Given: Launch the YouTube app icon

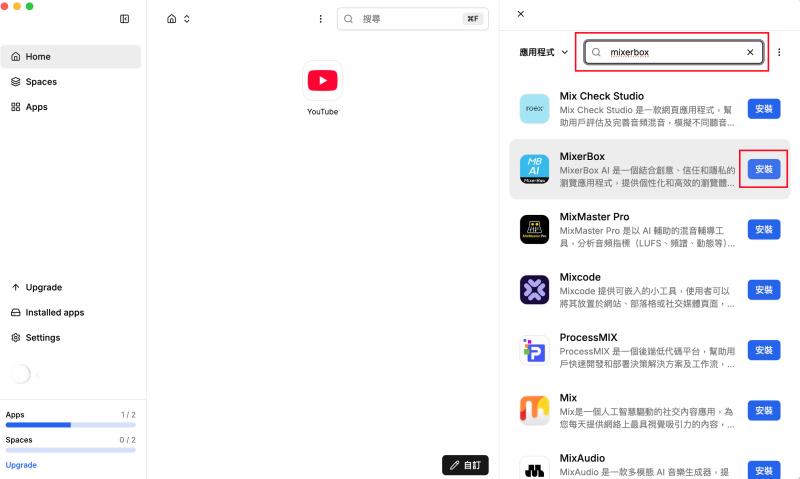Looking at the screenshot, I should [322, 81].
